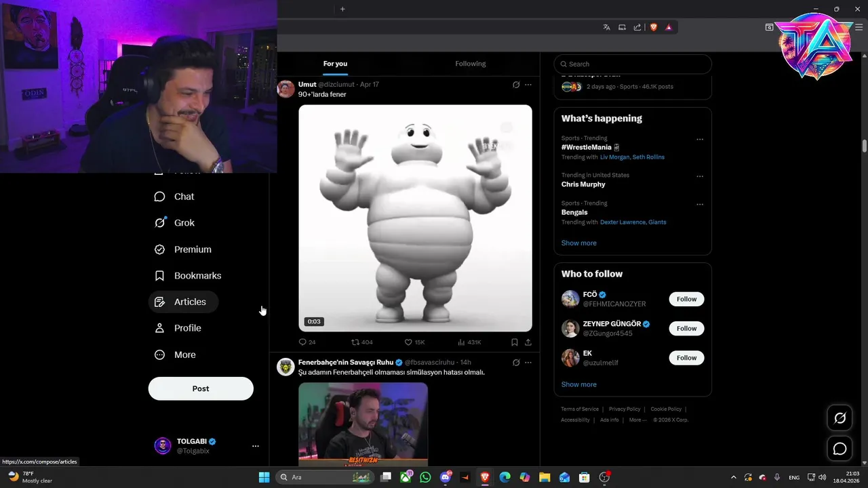Open the Seth Rollins trending link
This screenshot has height=488, width=868.
pyautogui.click(x=648, y=157)
